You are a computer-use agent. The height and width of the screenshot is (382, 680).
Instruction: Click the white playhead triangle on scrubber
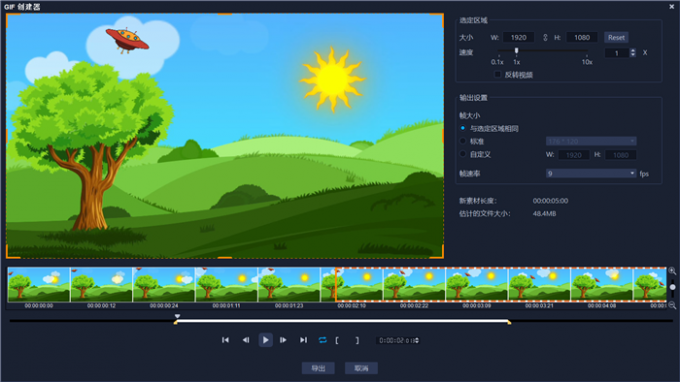(177, 316)
